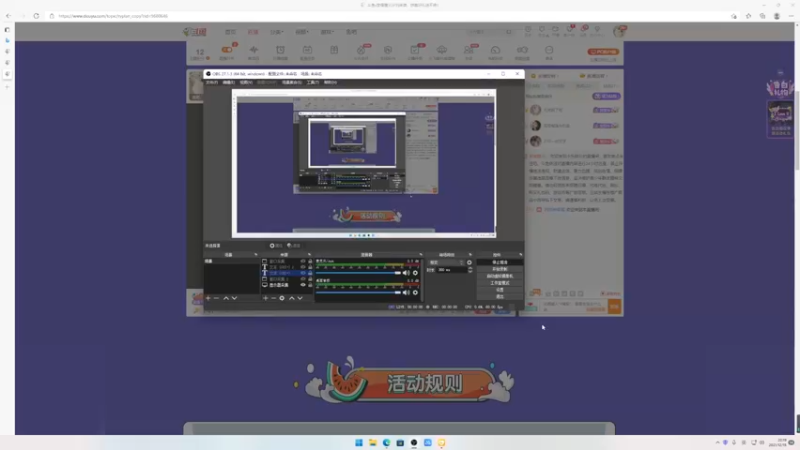The image size is (800, 450).
Task: Open 工具 menu in OBS menu bar
Action: point(313,82)
